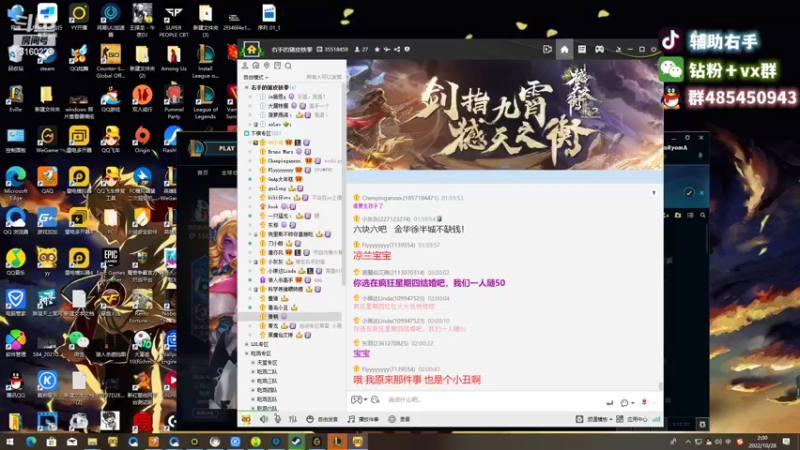
Task: Search users with the magnifier icon
Action: point(288,66)
